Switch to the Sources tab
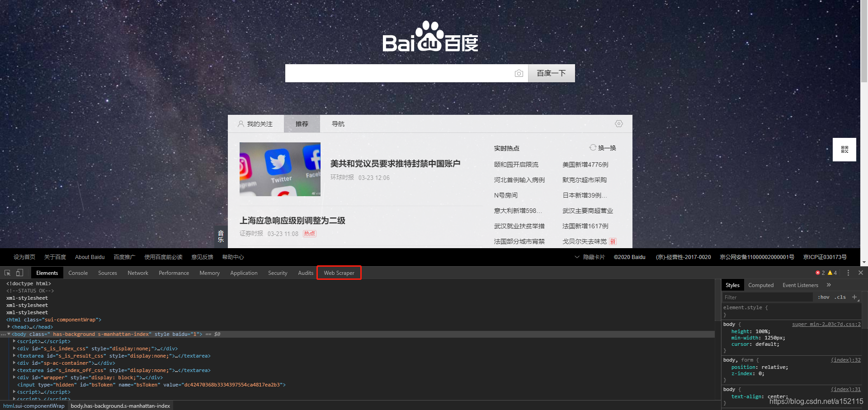 tap(108, 273)
